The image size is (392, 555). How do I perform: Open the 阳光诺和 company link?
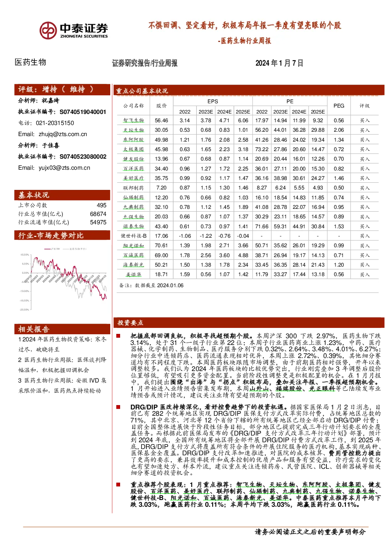coord(134,246)
